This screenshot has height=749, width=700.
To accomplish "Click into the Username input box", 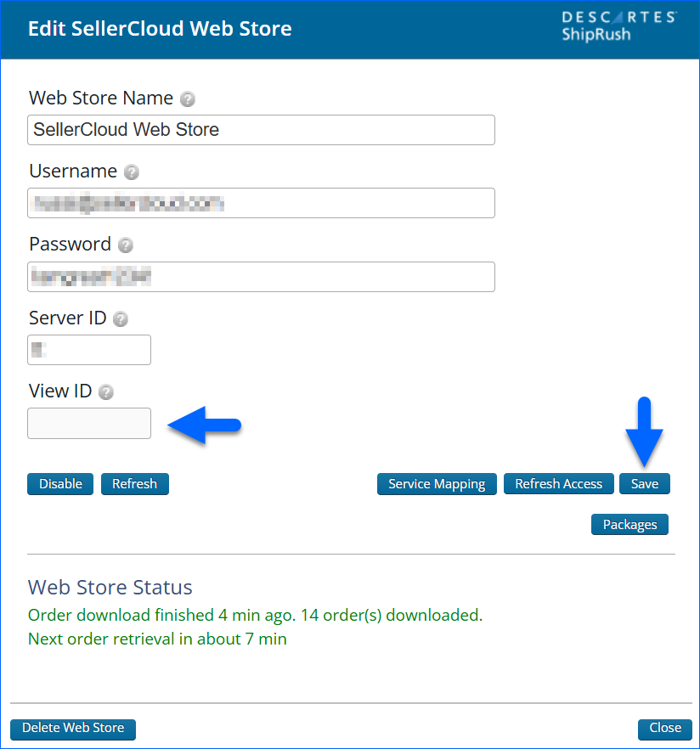I will 261,203.
